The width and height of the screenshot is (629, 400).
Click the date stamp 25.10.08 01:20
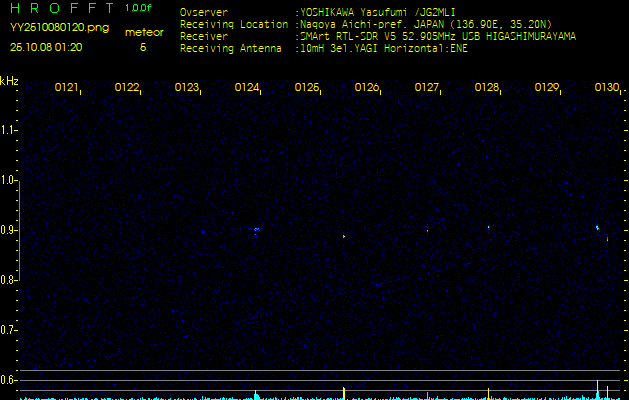point(46,47)
